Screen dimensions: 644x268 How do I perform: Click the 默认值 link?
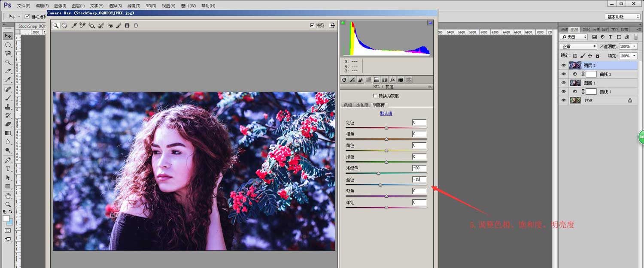pyautogui.click(x=386, y=114)
